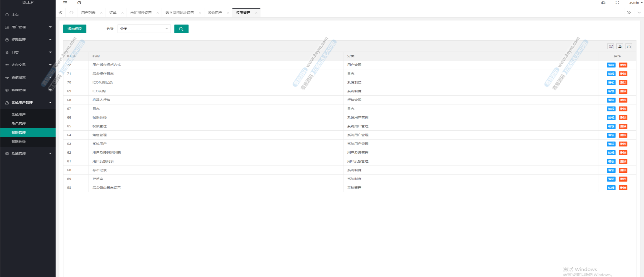This screenshot has height=277, width=644.
Task: Click 编辑 for row ID 72
Action: tap(611, 65)
